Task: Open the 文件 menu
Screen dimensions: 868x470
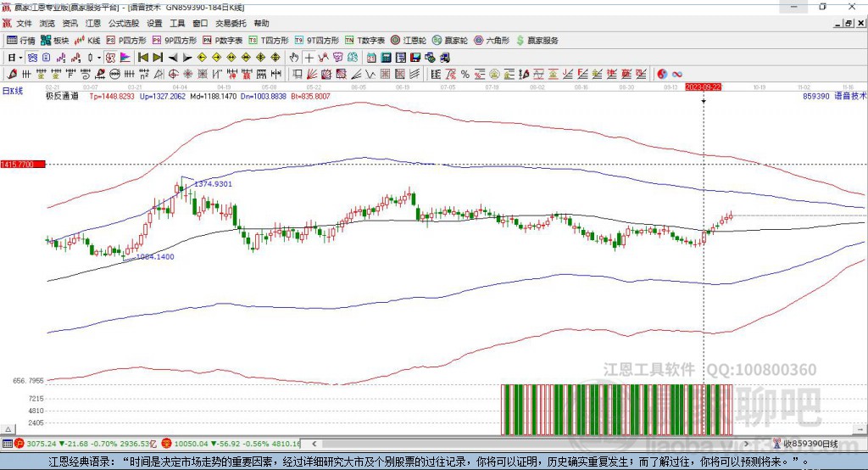Action: pyautogui.click(x=25, y=23)
